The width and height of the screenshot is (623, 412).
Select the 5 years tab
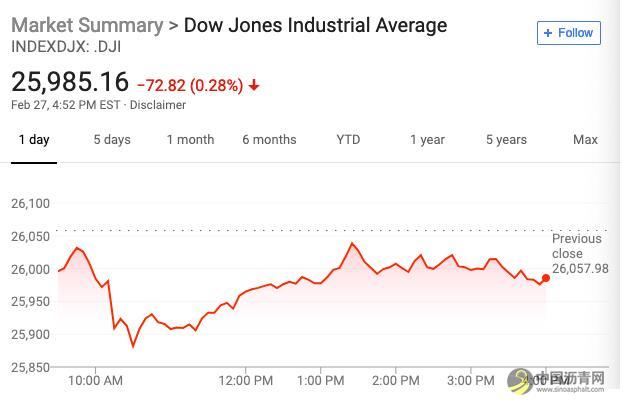(506, 140)
